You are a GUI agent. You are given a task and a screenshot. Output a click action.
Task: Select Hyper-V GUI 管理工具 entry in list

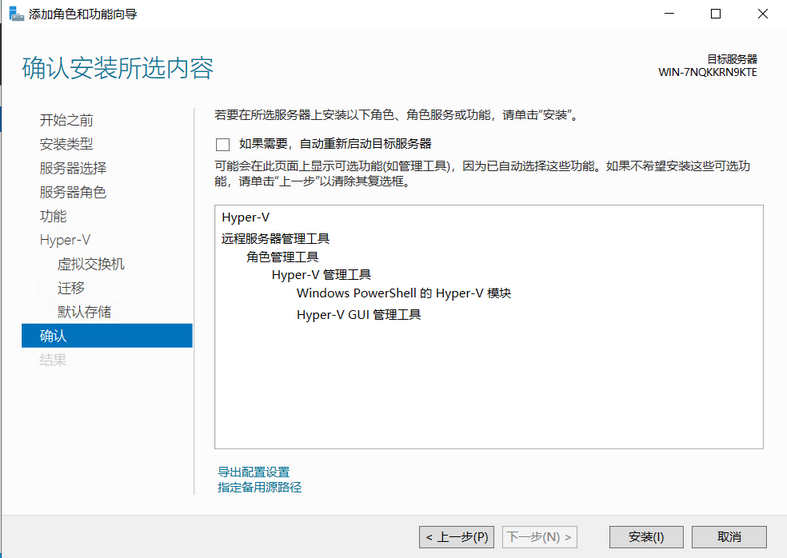click(x=359, y=315)
